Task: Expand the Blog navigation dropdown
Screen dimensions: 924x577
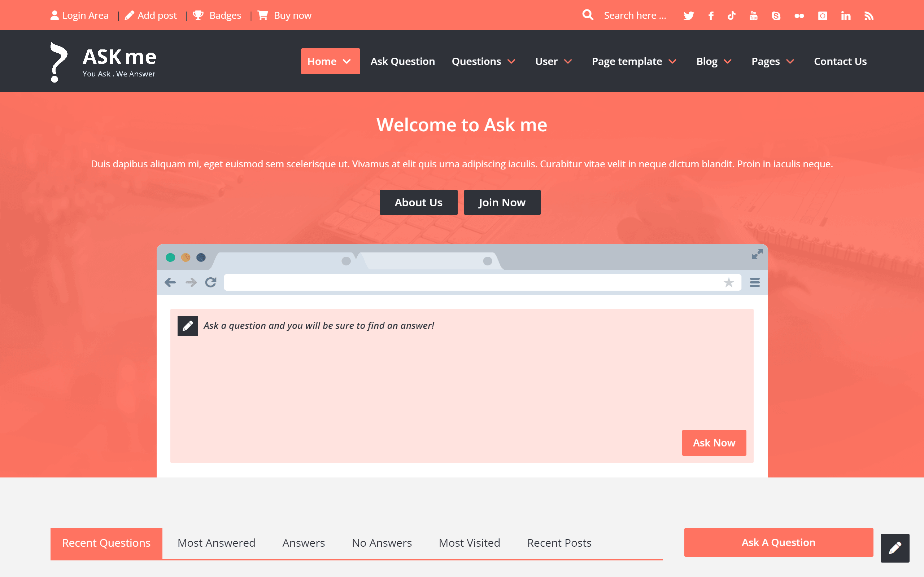Action: (x=713, y=61)
